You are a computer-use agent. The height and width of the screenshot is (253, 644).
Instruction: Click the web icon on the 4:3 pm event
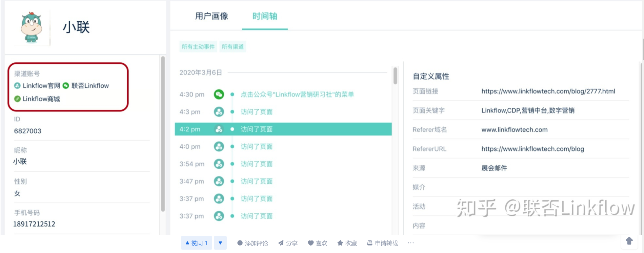coord(219,112)
